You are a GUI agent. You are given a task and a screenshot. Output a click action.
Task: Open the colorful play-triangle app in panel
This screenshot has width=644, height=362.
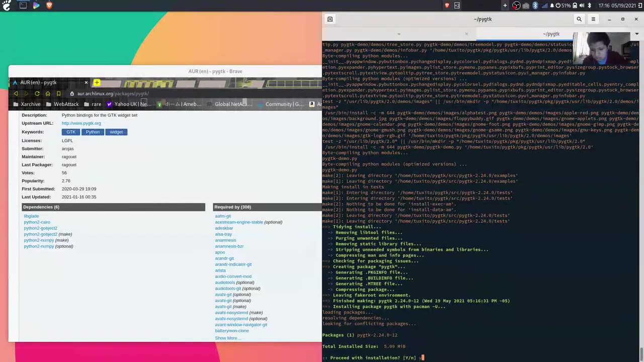(x=36, y=5)
